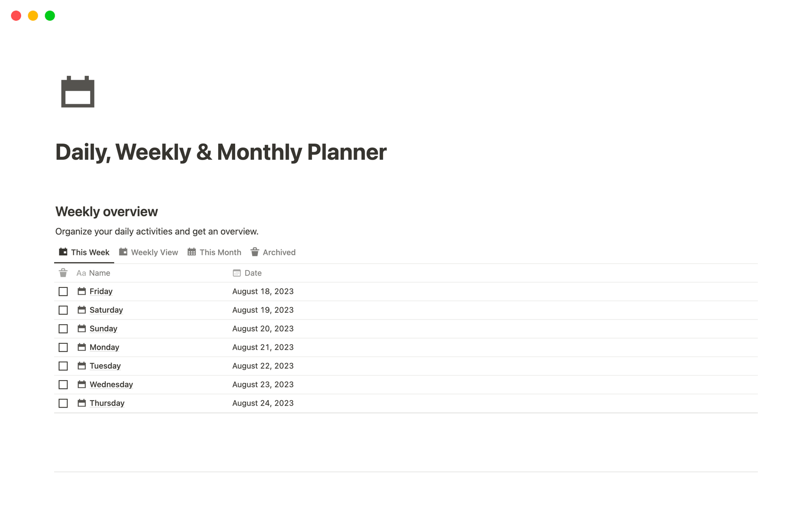Image resolution: width=812 pixels, height=508 pixels.
Task: Click the Date column header
Action: [x=252, y=273]
